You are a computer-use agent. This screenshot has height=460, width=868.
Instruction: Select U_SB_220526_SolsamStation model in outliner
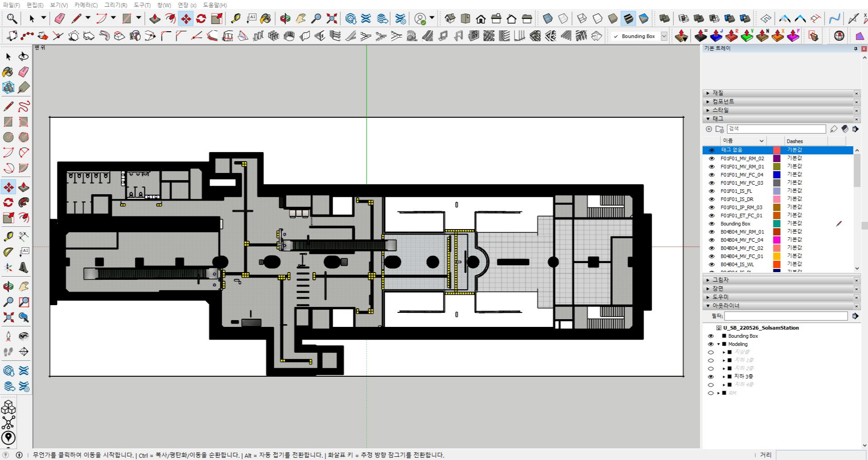761,328
